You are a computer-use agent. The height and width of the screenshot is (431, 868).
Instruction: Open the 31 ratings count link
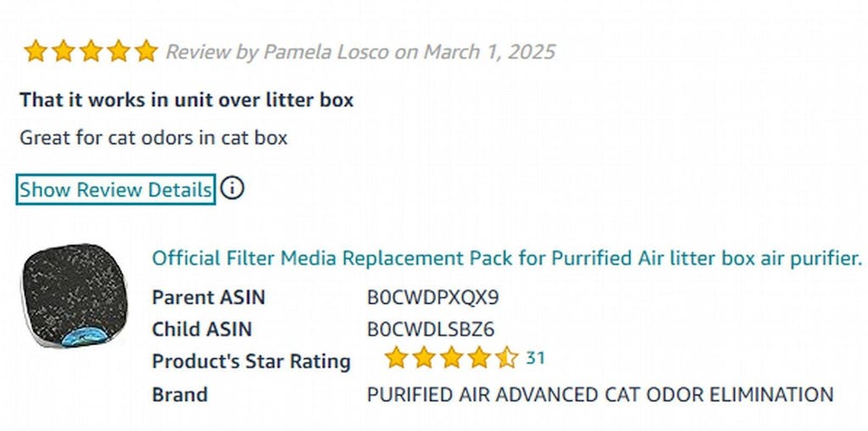pos(535,358)
